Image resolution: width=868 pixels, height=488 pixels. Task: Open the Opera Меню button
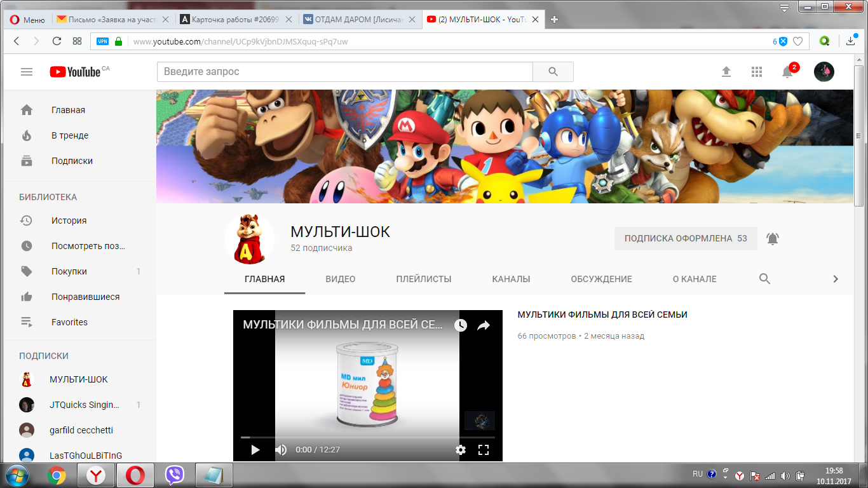27,19
